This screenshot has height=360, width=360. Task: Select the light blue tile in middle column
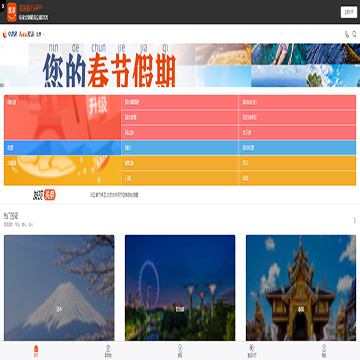[x=180, y=148]
